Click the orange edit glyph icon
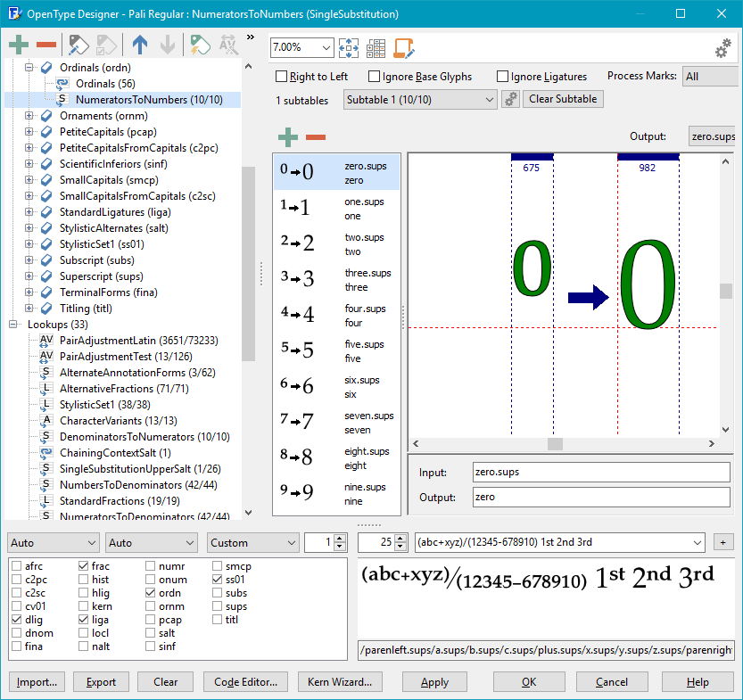 (x=404, y=48)
